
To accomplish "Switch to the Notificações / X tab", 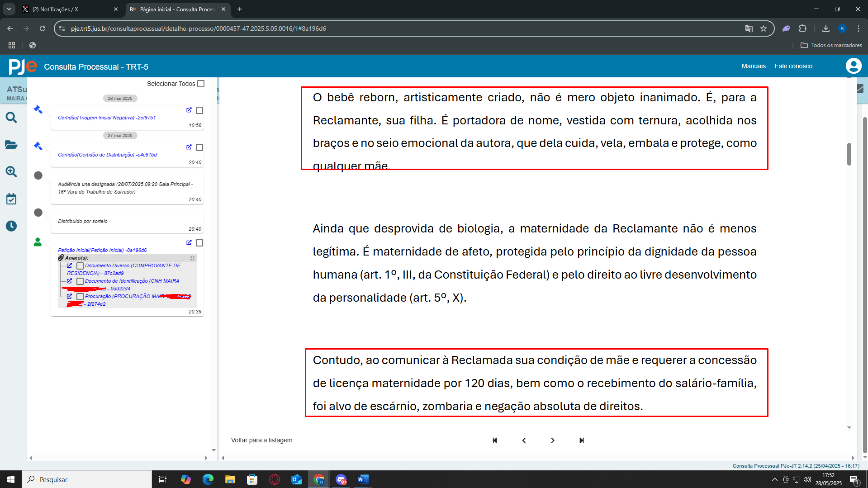I will tap(68, 9).
